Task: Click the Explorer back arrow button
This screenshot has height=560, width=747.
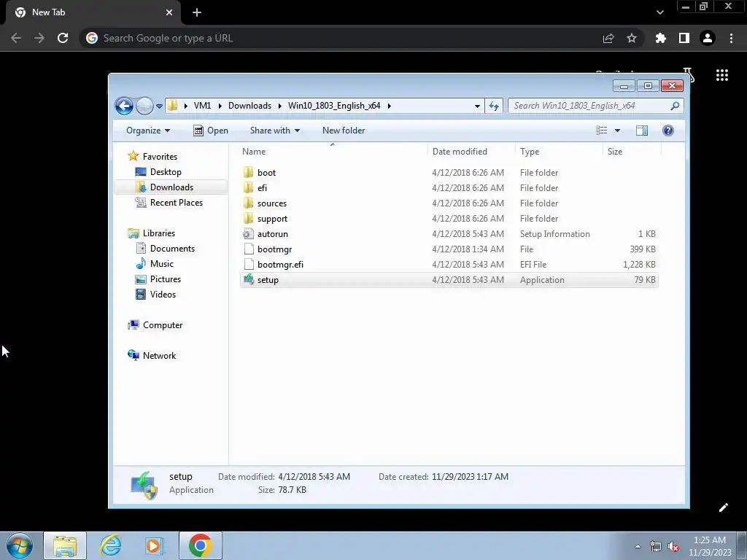Action: pyautogui.click(x=124, y=106)
